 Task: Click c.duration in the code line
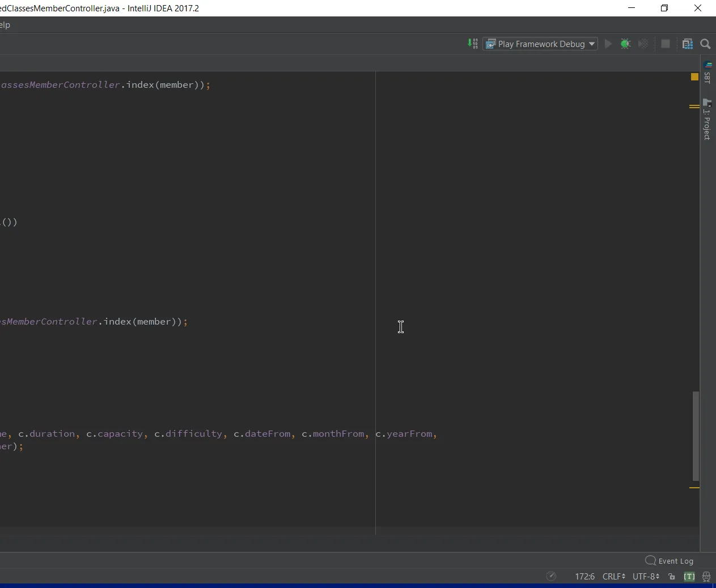(46, 434)
